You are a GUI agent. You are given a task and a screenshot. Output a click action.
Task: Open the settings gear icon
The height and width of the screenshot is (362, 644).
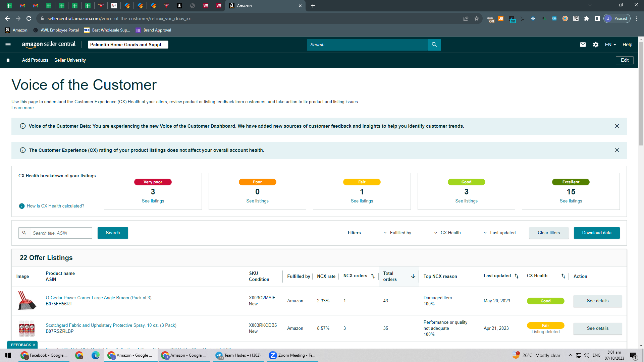tap(596, 45)
